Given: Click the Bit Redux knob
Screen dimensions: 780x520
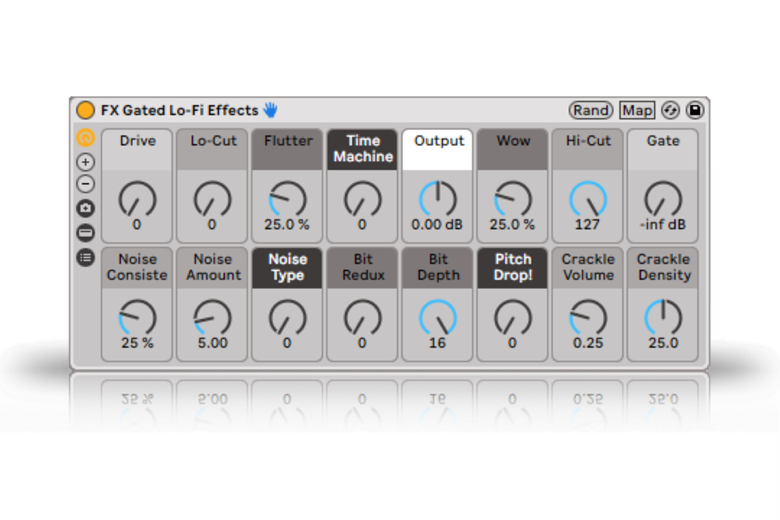Looking at the screenshot, I should tap(363, 317).
